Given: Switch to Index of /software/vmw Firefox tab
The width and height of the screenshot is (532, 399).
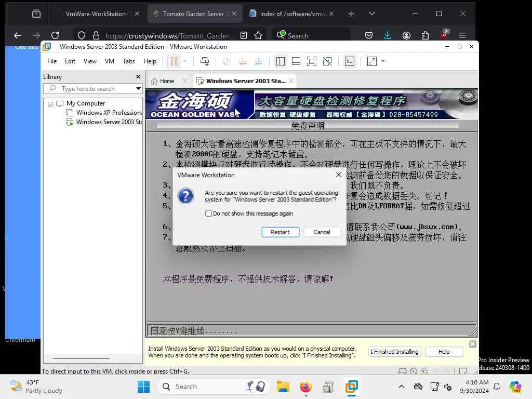Looking at the screenshot, I should pyautogui.click(x=292, y=14).
